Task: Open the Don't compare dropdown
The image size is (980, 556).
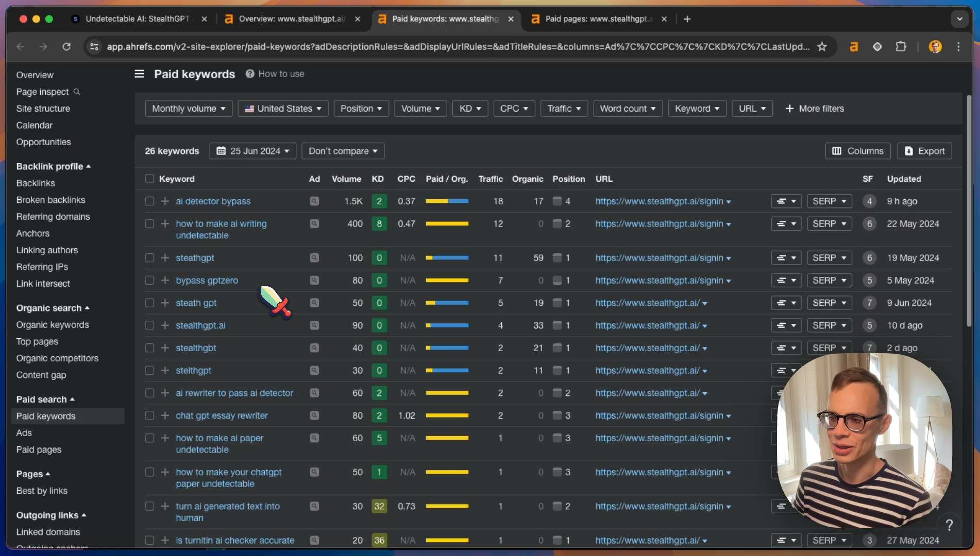Action: point(343,151)
